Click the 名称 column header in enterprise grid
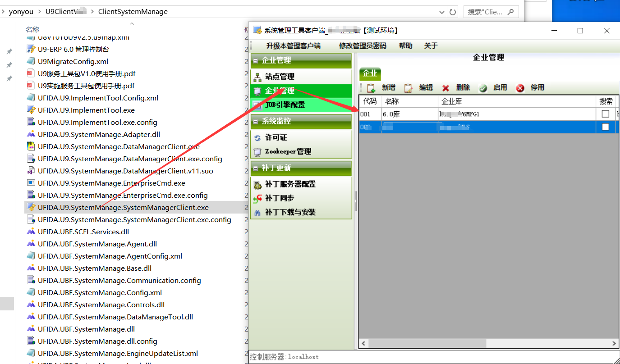 tap(410, 101)
